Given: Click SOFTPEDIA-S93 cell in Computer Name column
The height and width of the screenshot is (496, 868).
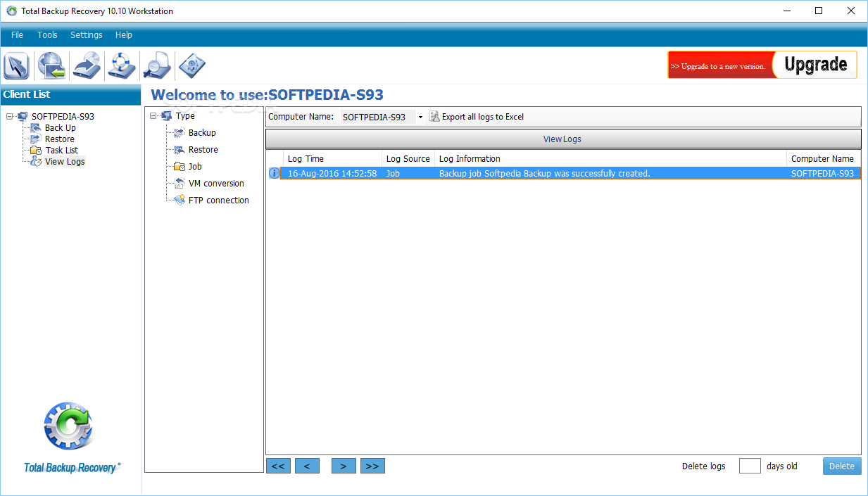Looking at the screenshot, I should tap(822, 173).
